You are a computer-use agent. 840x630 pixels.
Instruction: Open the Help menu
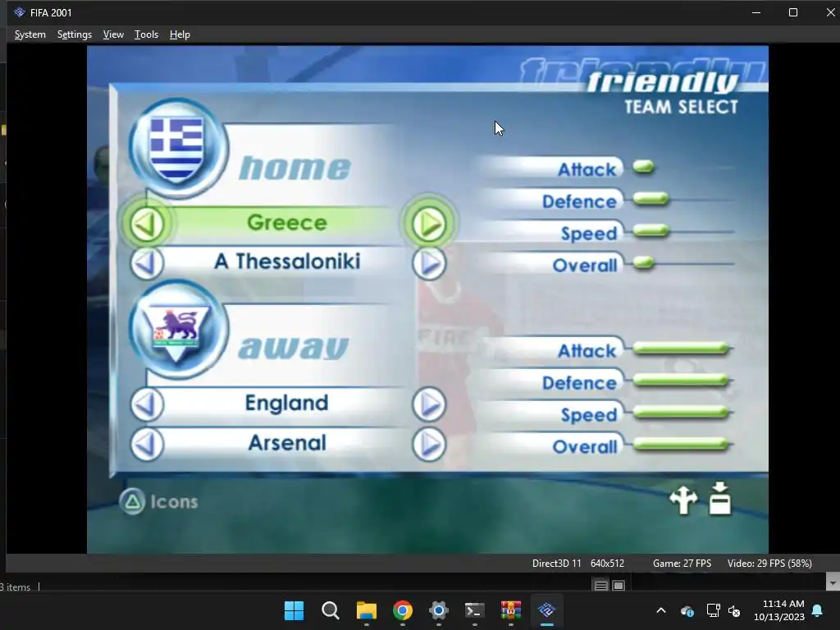click(x=180, y=34)
